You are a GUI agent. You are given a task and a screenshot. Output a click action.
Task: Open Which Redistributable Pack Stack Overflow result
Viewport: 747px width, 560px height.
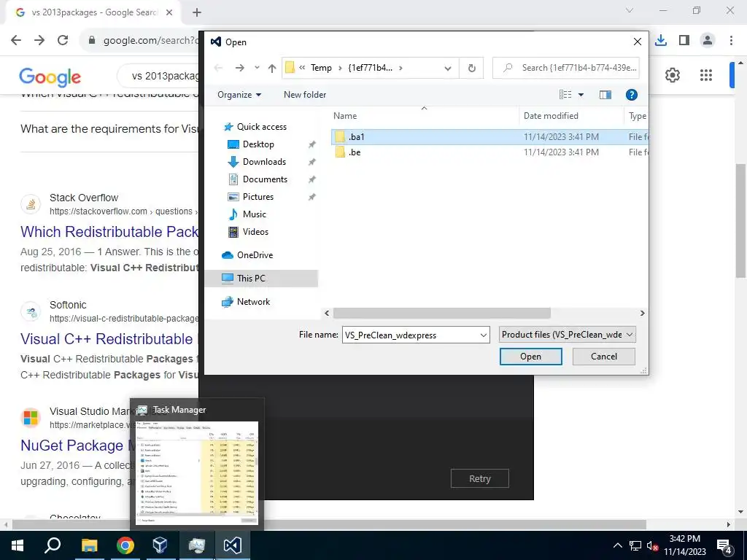(109, 232)
